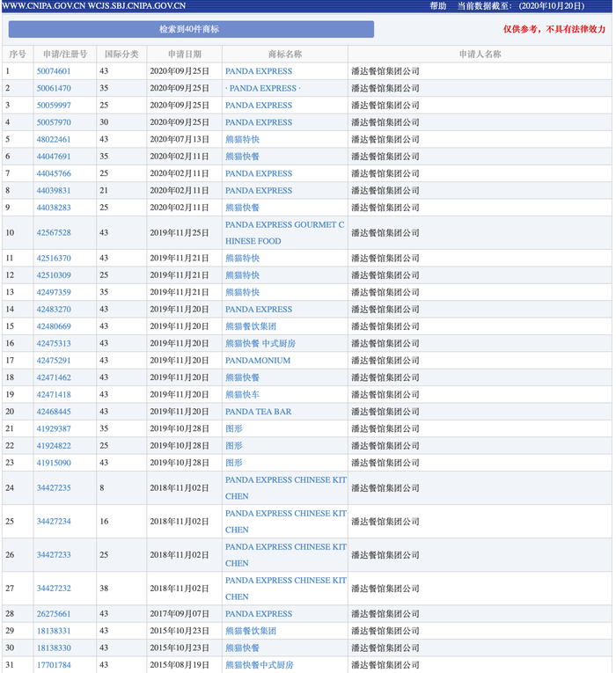This screenshot has width=616, height=673.
Task: Open application number 42567528
Action: click(x=54, y=233)
